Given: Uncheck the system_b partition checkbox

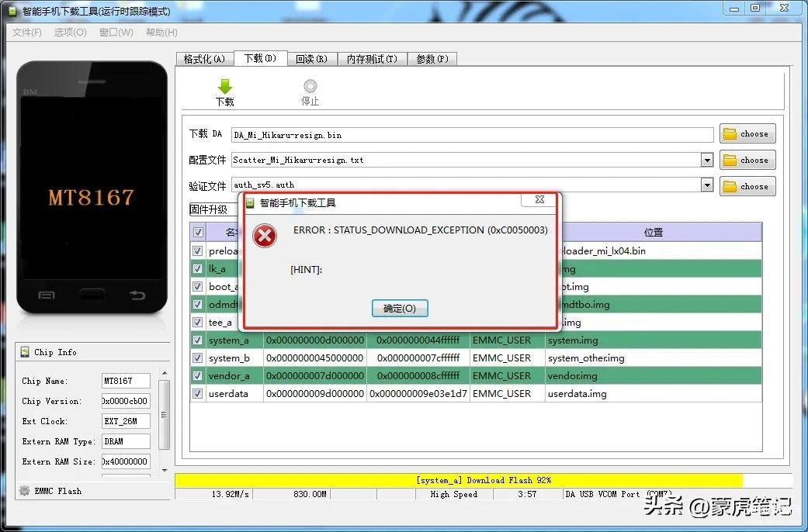Looking at the screenshot, I should [197, 358].
